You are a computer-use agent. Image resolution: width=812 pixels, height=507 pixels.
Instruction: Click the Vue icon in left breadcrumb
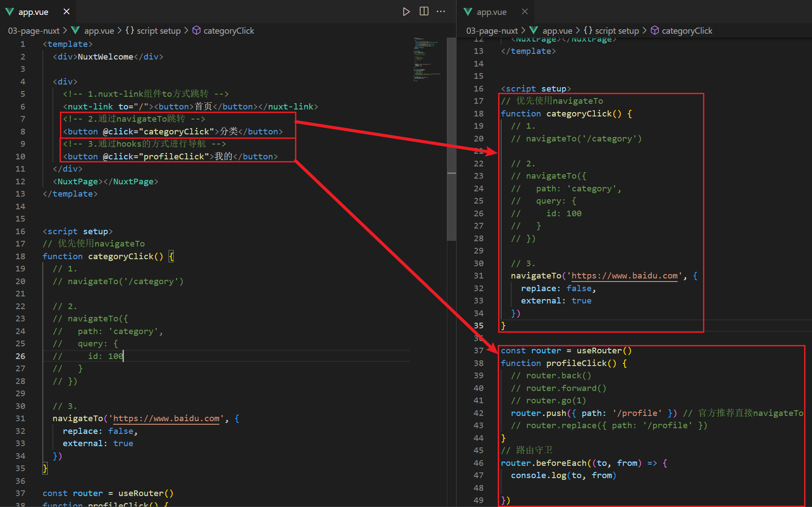coord(75,30)
